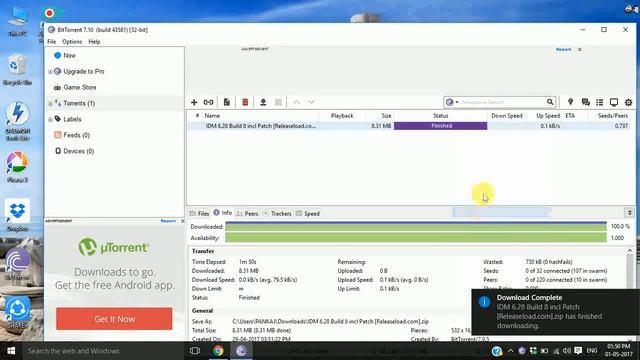Open Recycle Bin desktop icon
The width and height of the screenshot is (640, 360).
coord(17,70)
